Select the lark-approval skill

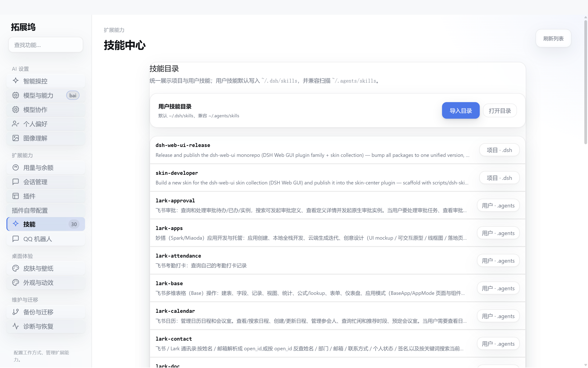tap(337, 205)
